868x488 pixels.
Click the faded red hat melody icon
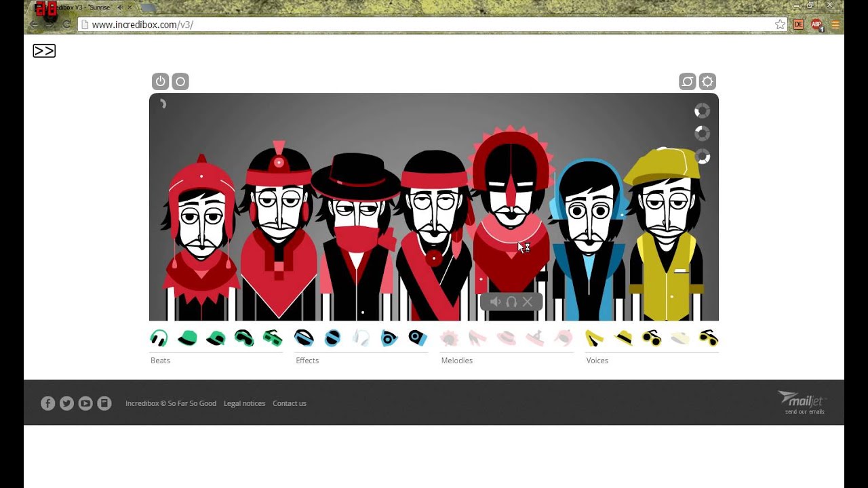506,338
